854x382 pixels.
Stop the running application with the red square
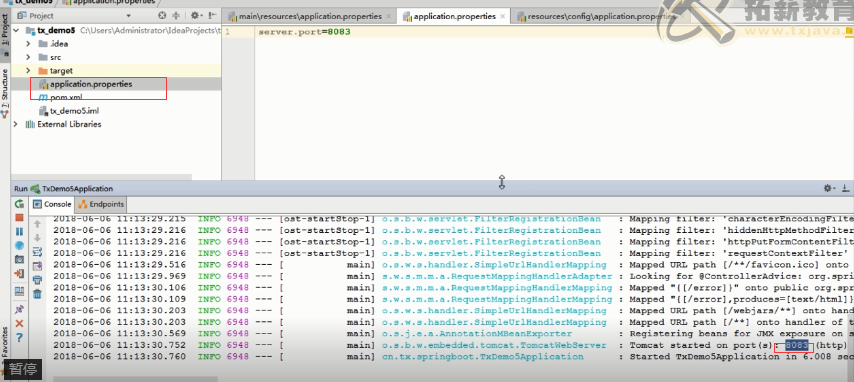coord(19,218)
